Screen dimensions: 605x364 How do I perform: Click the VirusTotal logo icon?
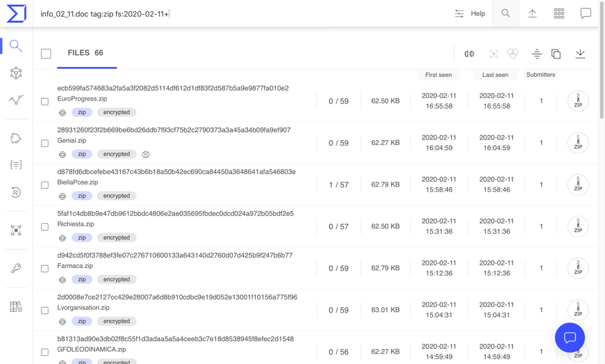point(16,14)
